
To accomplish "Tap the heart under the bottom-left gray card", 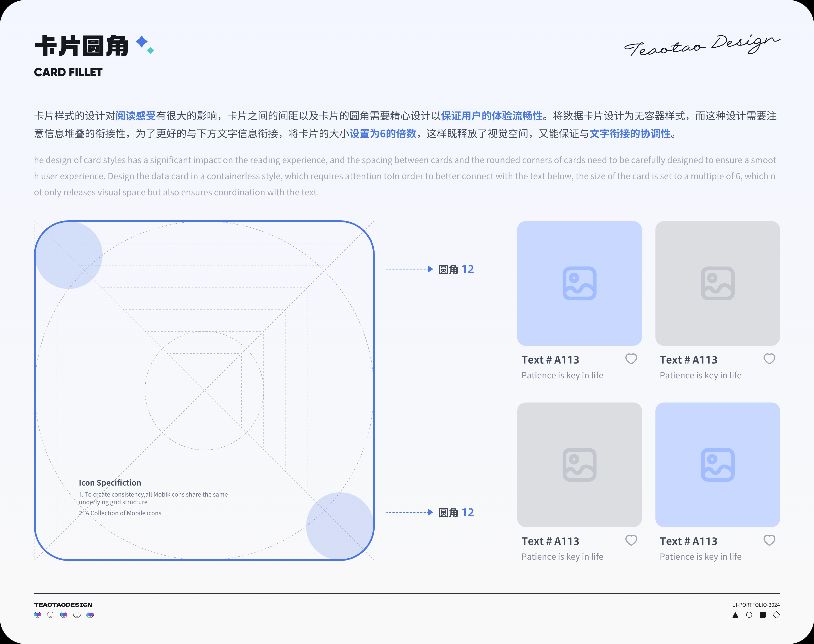I will (x=631, y=540).
